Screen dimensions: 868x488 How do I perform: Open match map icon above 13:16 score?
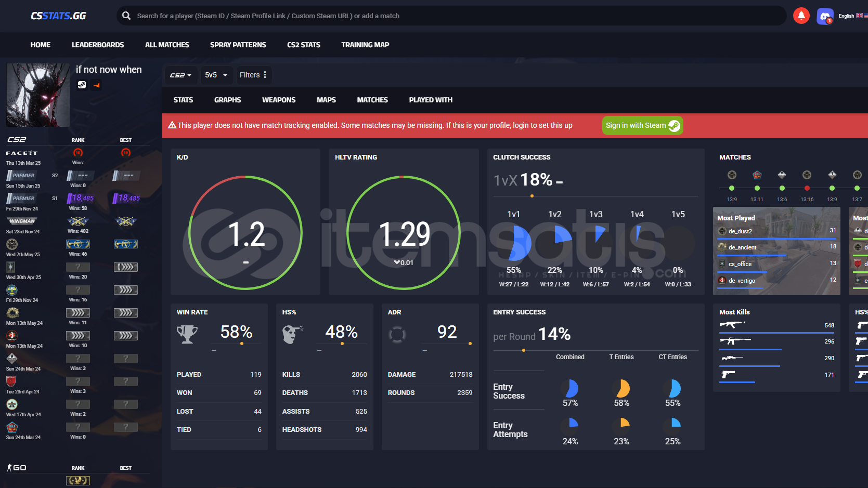[x=807, y=175]
